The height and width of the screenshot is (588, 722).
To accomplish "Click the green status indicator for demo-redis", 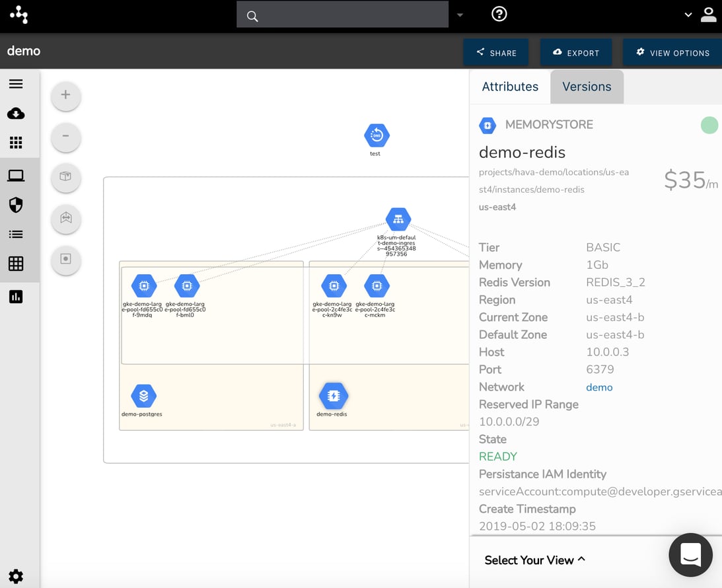I will 709,125.
